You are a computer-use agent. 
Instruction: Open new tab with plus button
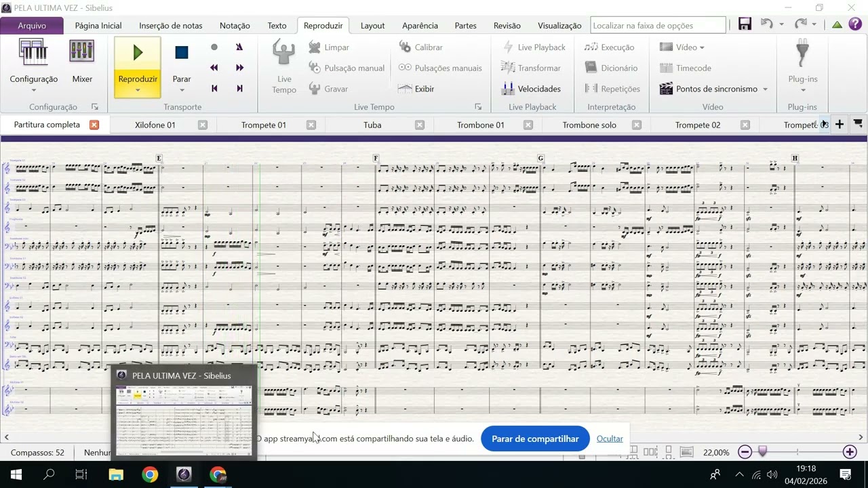coord(840,124)
